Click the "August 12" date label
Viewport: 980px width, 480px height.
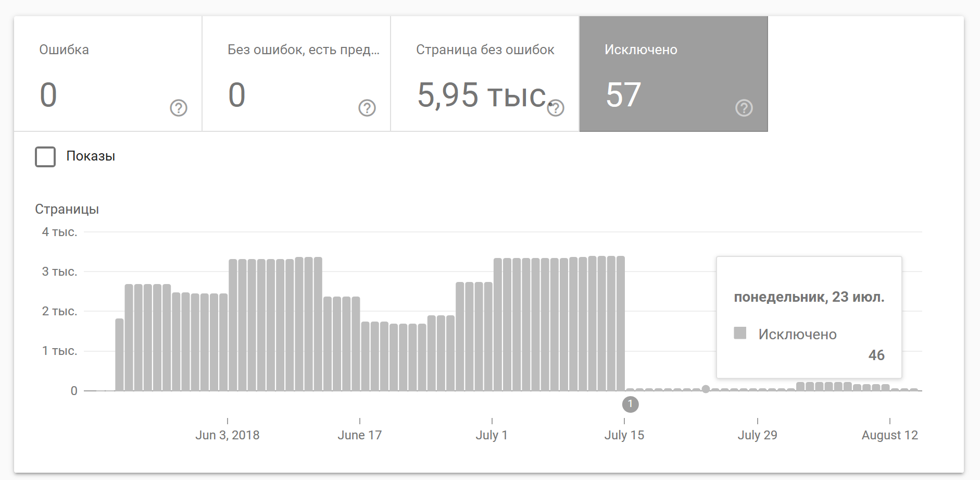point(889,435)
